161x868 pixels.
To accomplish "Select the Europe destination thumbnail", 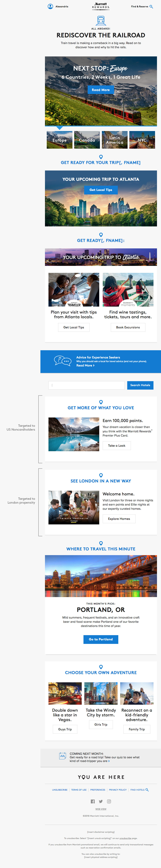I will (x=59, y=140).
